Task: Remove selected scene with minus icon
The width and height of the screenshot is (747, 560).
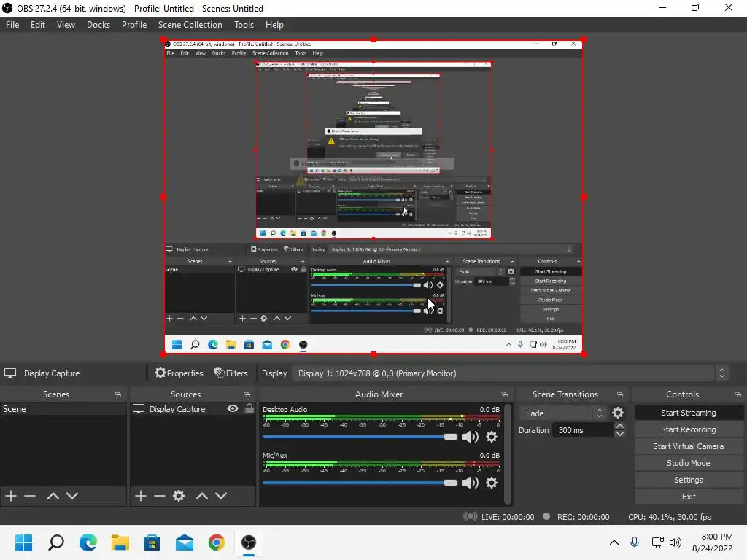Action: coord(30,496)
